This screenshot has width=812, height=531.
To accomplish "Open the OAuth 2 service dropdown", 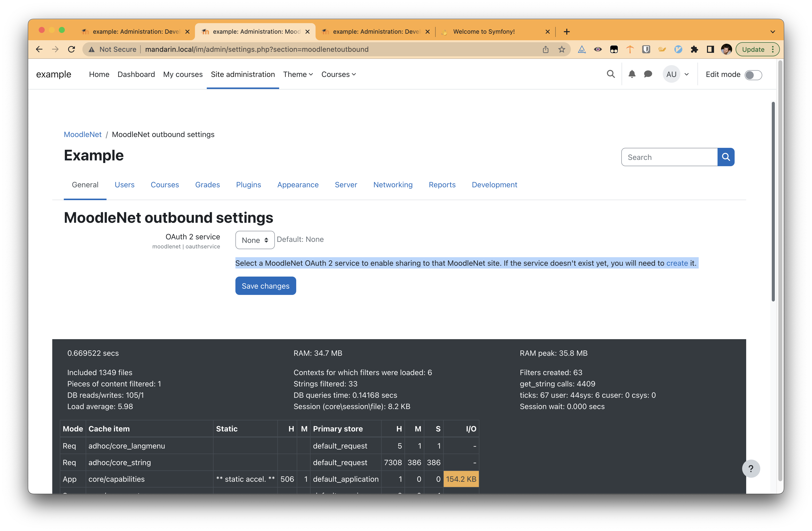I will click(255, 240).
